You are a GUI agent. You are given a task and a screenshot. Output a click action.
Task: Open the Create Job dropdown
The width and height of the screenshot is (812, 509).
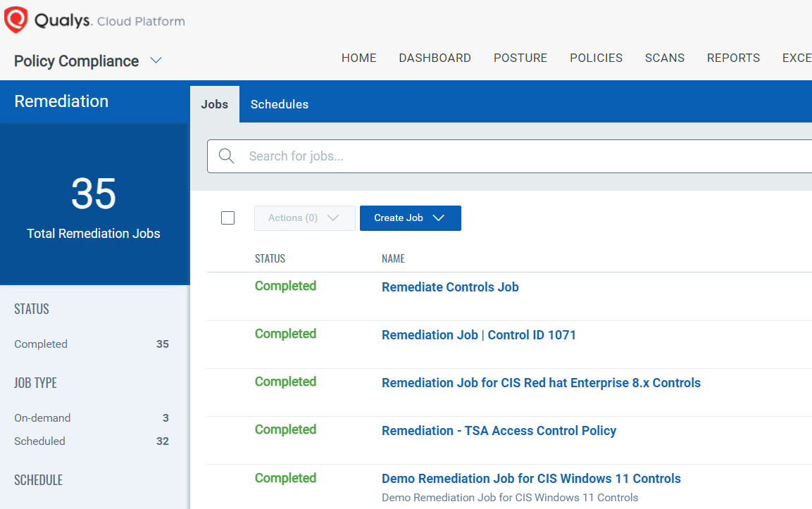[410, 218]
